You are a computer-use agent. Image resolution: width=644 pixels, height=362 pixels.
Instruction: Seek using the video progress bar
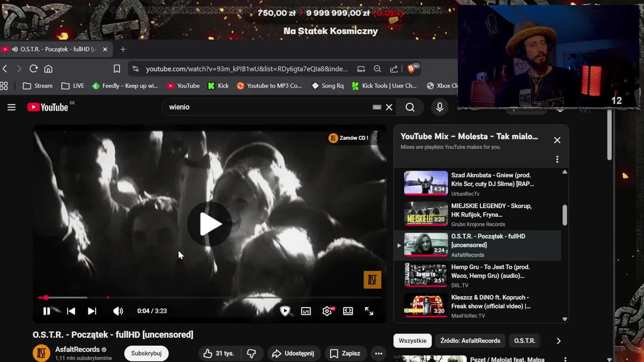pyautogui.click(x=210, y=298)
